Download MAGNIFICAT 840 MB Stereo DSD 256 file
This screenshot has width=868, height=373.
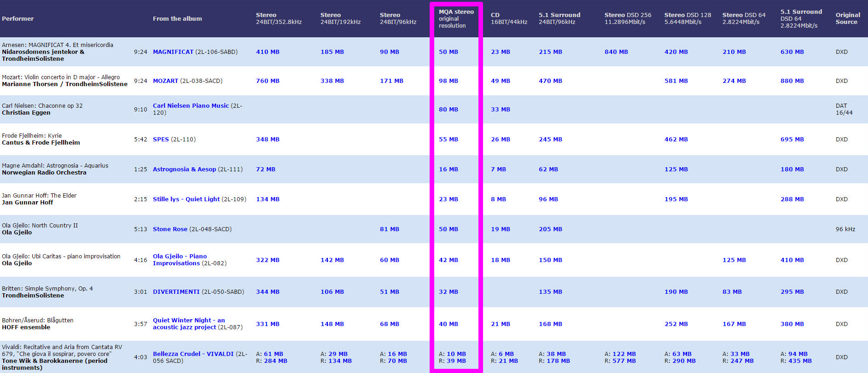tap(616, 52)
